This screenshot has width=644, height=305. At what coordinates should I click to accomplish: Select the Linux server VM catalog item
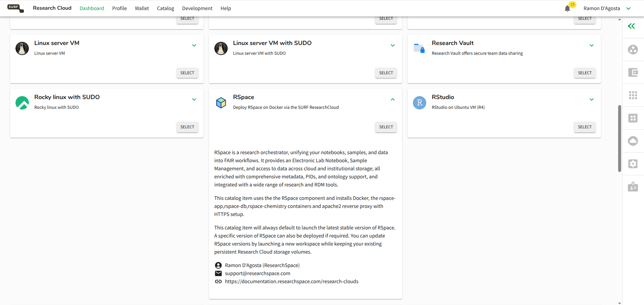(187, 73)
